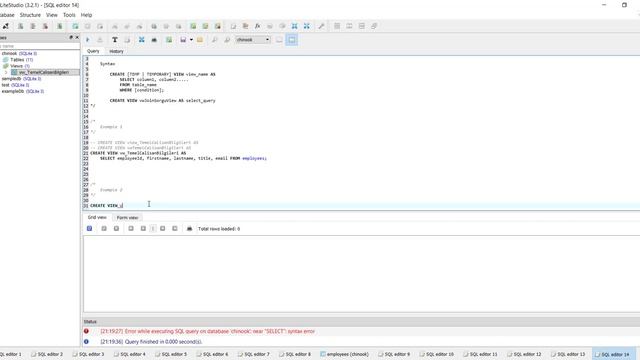Click the dark printer-like icon in results toolbar

pos(189,229)
